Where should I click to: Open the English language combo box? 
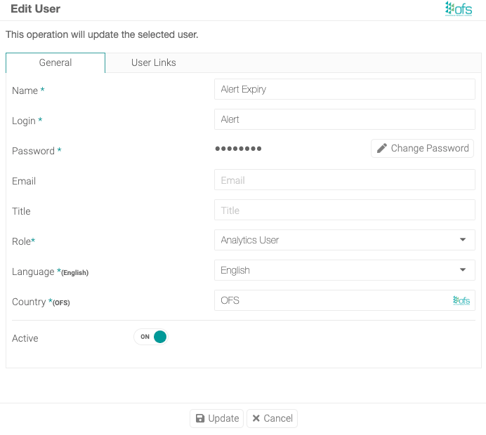coord(345,270)
